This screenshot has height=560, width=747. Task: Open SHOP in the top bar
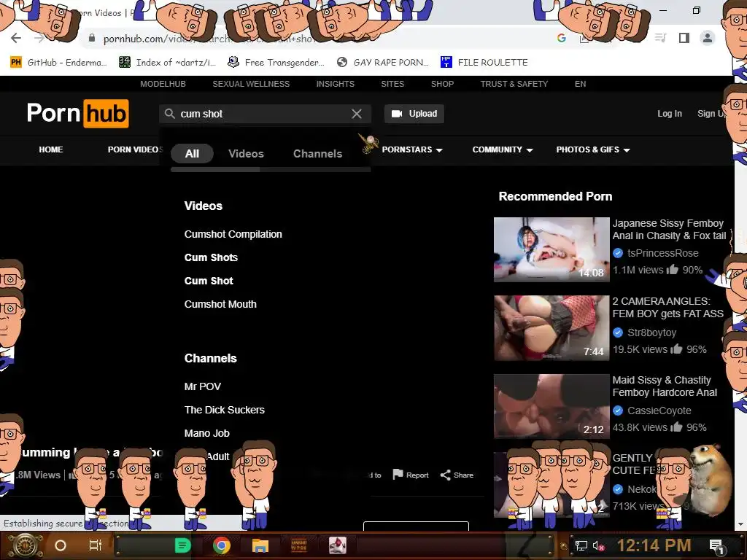click(x=443, y=84)
